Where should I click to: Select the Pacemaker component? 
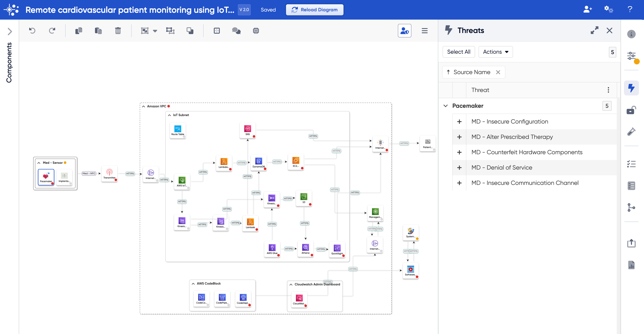46,177
